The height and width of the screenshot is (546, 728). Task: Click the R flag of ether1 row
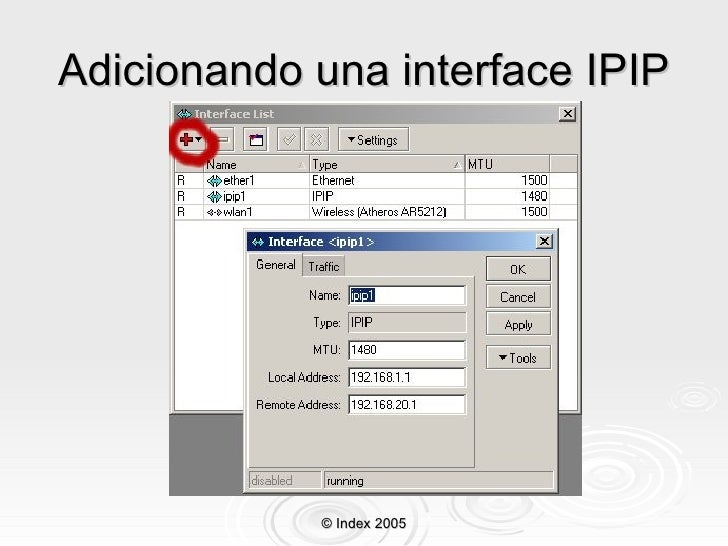point(181,181)
